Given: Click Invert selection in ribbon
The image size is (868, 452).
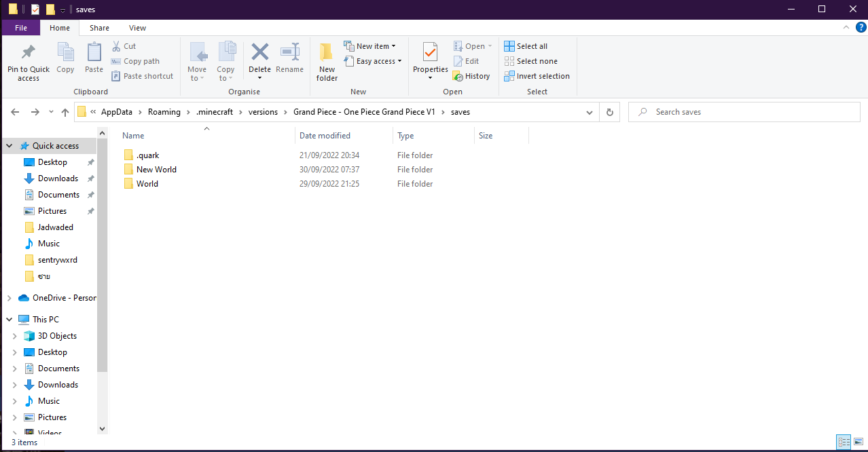Looking at the screenshot, I should tap(537, 76).
